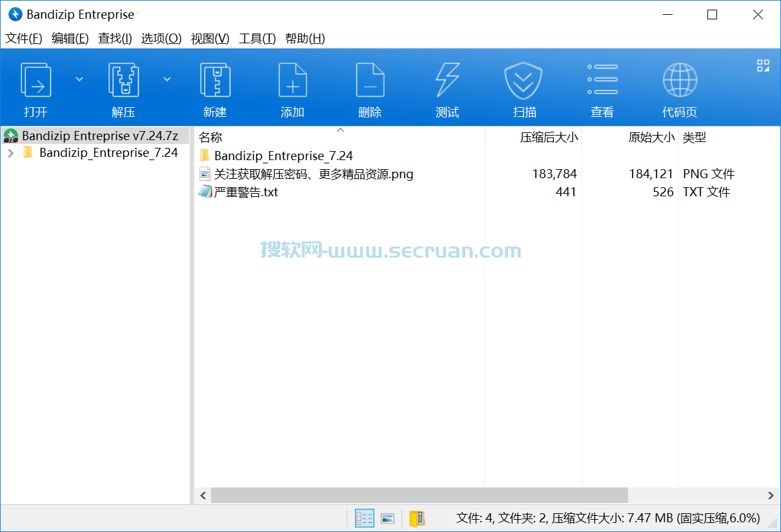
Task: Select Bandizip_Entreprise_7.24 folder in tree
Action: tap(108, 153)
